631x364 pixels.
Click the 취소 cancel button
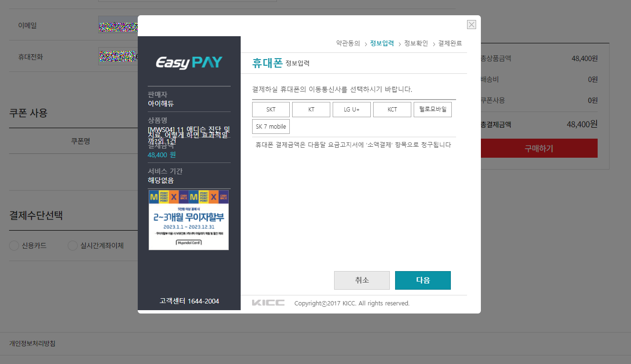(x=362, y=280)
